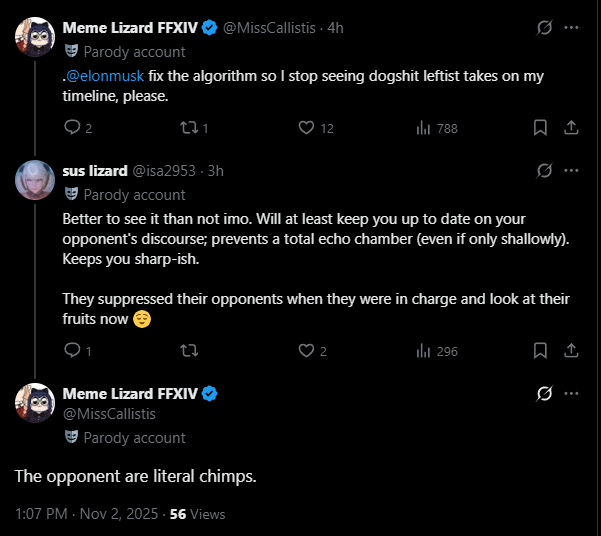This screenshot has width=601, height=536.
Task: Open more options on the bottom post
Action: coord(572,394)
